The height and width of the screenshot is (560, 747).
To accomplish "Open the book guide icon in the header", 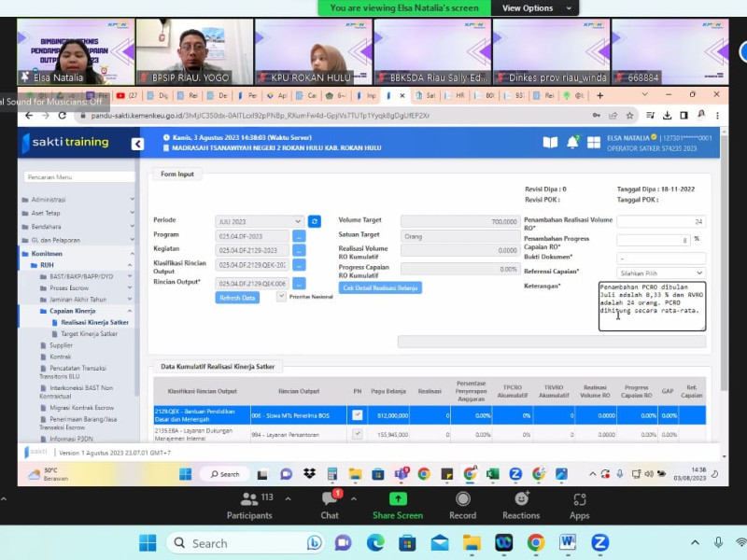I will [550, 143].
